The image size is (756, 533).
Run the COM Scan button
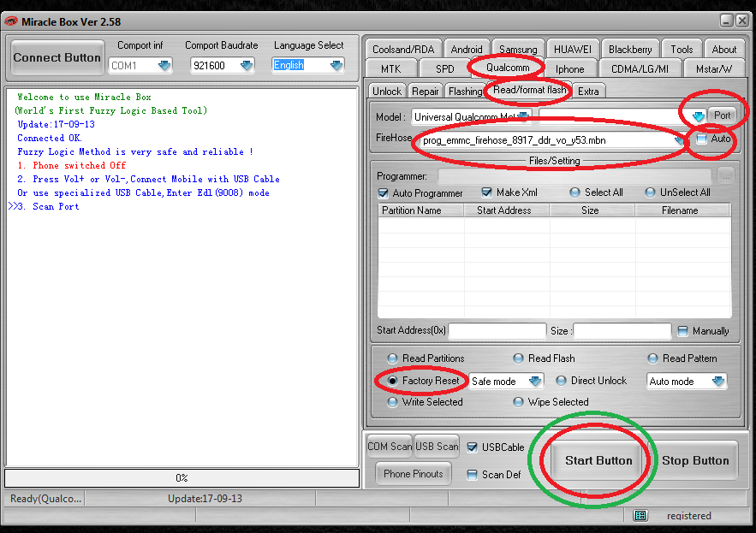tap(389, 447)
